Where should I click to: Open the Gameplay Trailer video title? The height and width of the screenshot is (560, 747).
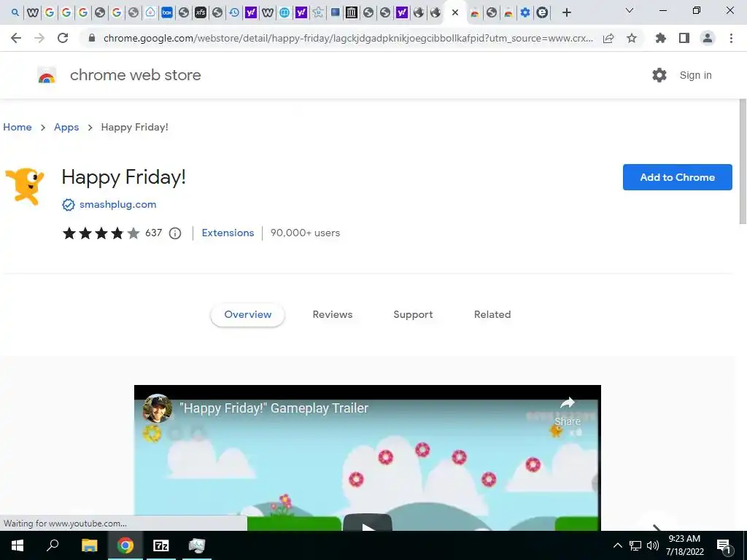[x=274, y=408]
